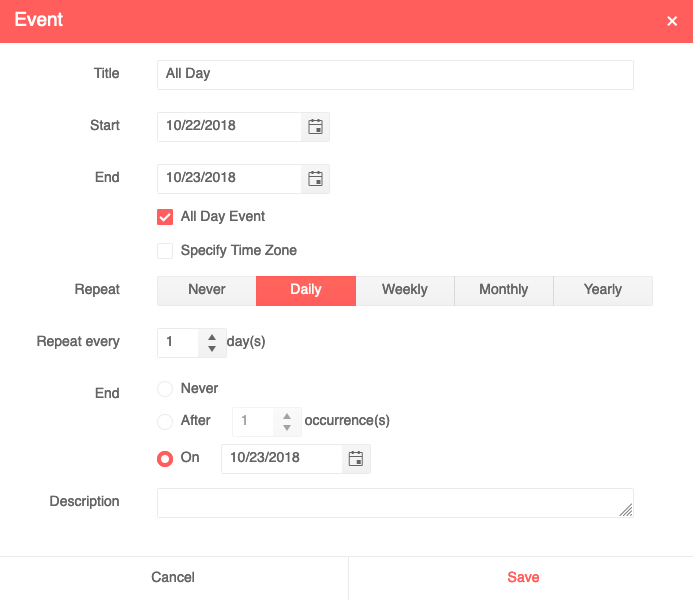Uncheck the All Day Event checkbox
The height and width of the screenshot is (600, 693).
click(x=165, y=217)
